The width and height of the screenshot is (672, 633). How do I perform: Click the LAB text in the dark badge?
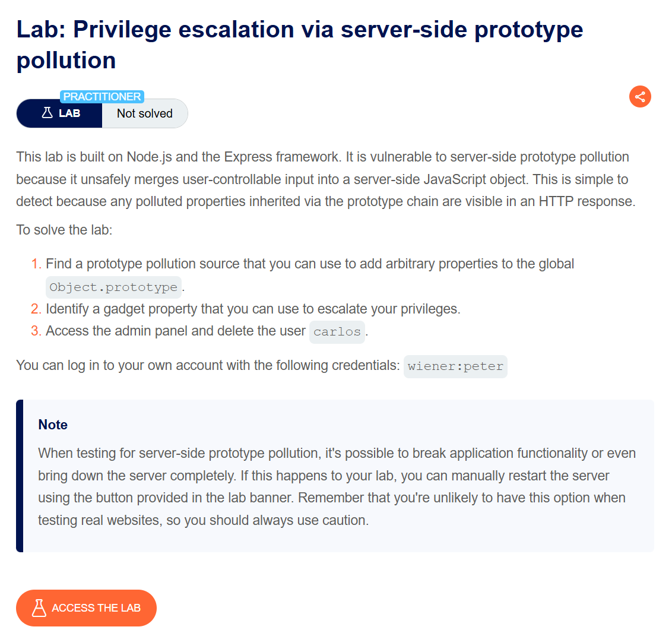click(x=69, y=113)
